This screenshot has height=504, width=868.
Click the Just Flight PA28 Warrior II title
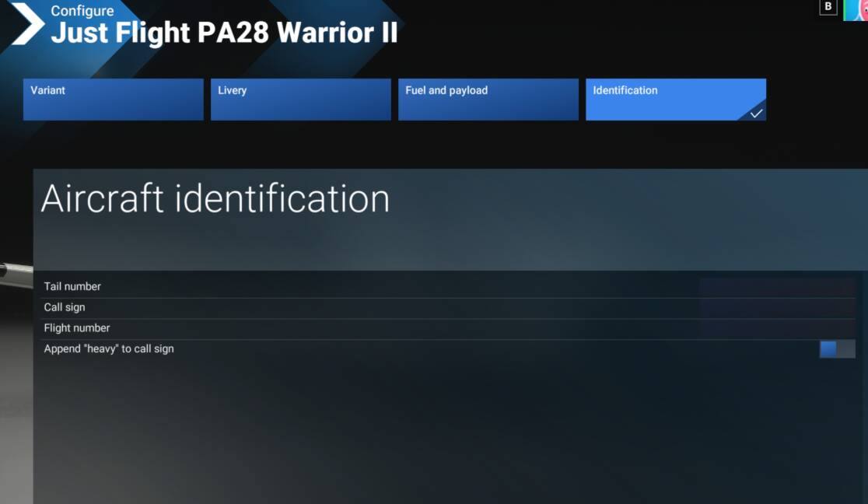pos(224,34)
